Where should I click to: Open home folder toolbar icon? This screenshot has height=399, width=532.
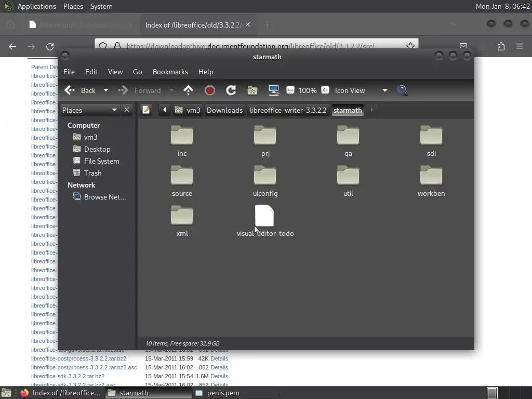click(252, 90)
